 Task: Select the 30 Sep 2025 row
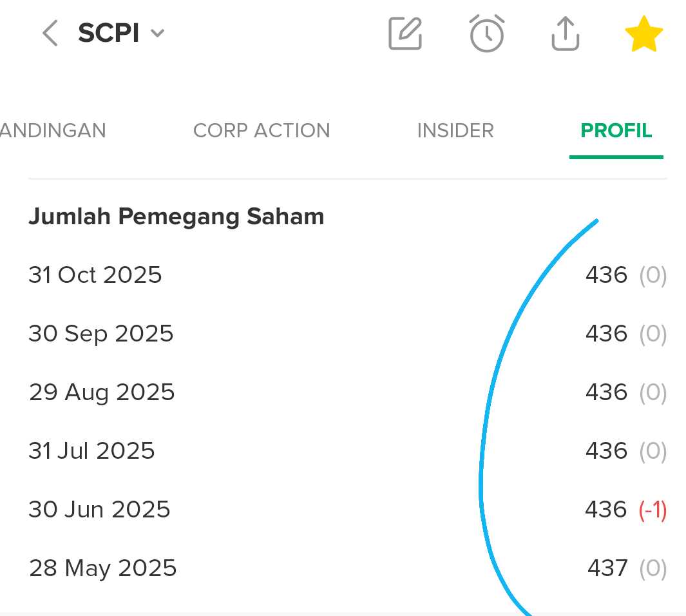101,334
